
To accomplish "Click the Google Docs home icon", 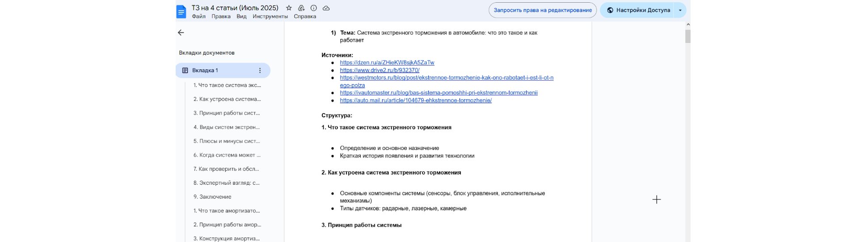I will tap(181, 12).
